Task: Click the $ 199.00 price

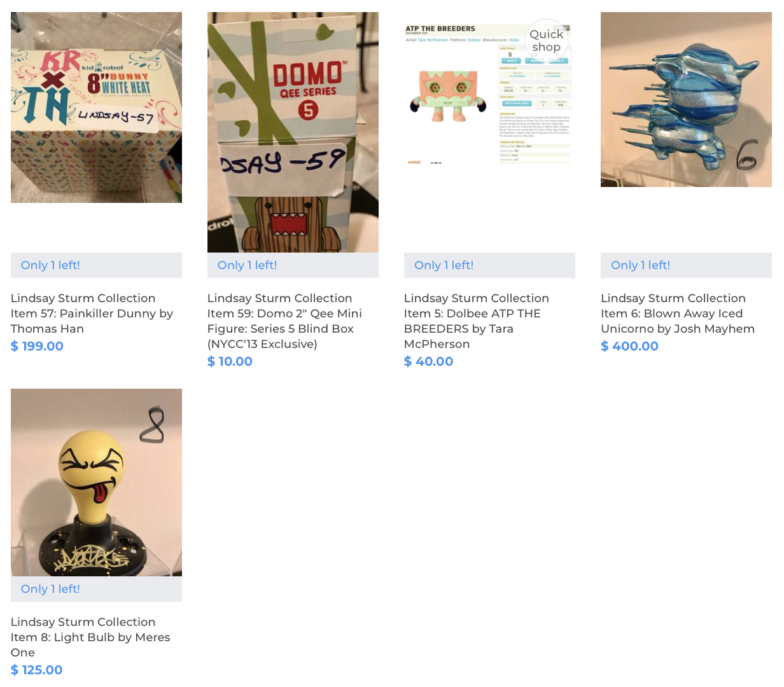Action: 37,346
